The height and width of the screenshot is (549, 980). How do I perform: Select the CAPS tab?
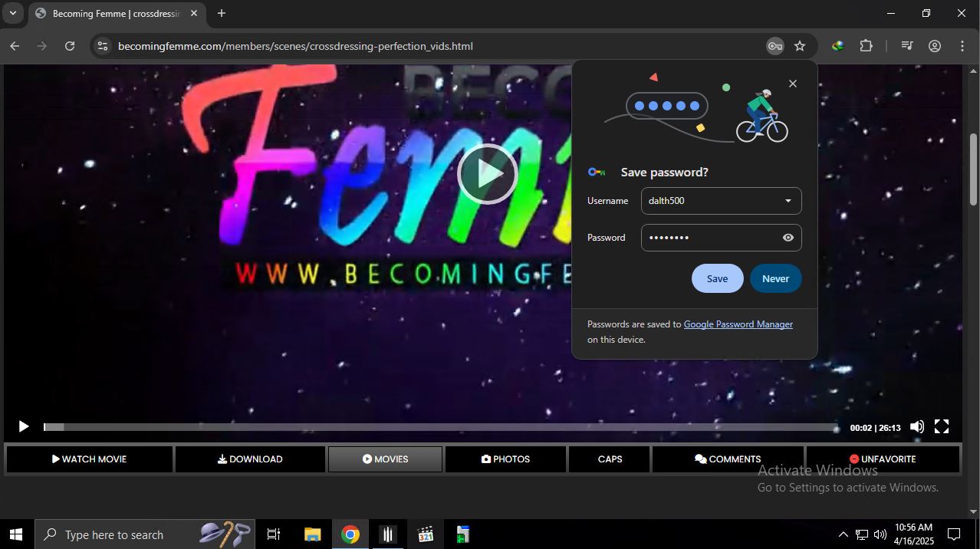click(610, 459)
